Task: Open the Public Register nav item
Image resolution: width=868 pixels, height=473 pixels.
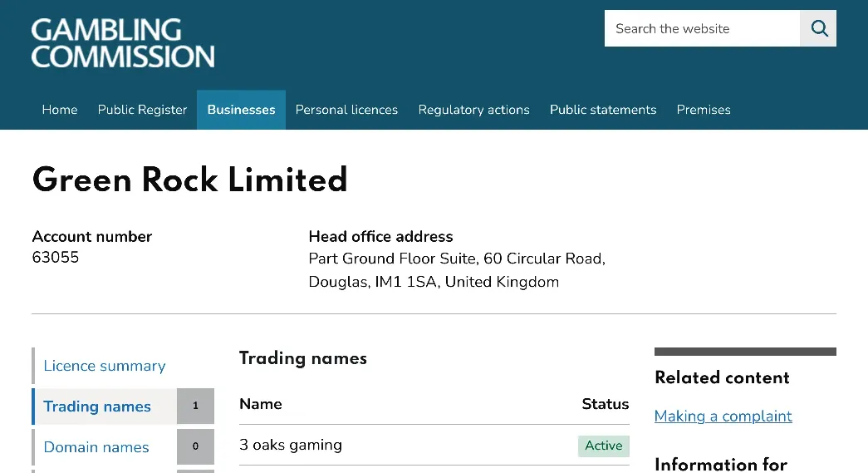Action: [142, 110]
